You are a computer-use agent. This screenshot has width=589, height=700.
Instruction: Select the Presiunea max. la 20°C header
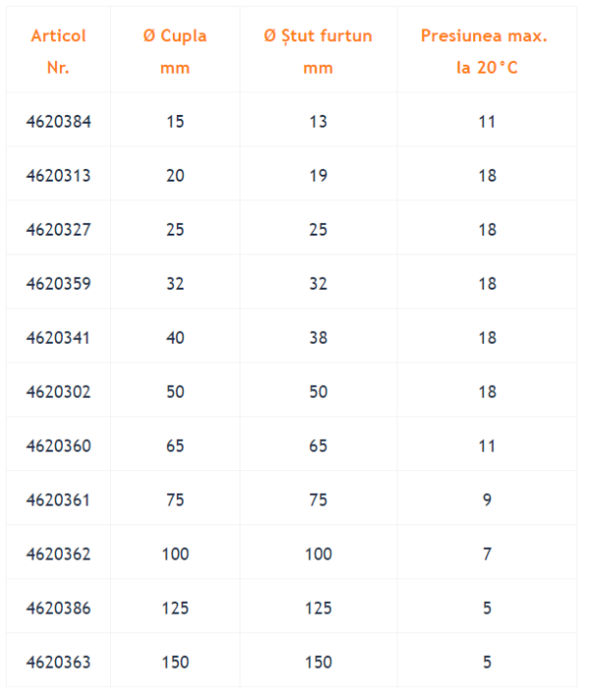click(x=485, y=51)
